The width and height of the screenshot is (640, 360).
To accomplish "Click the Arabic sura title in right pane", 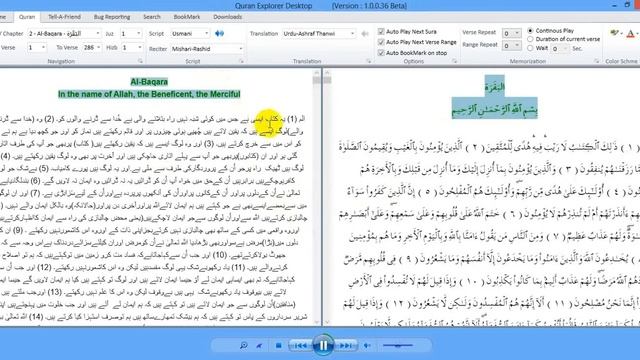I will [x=494, y=86].
